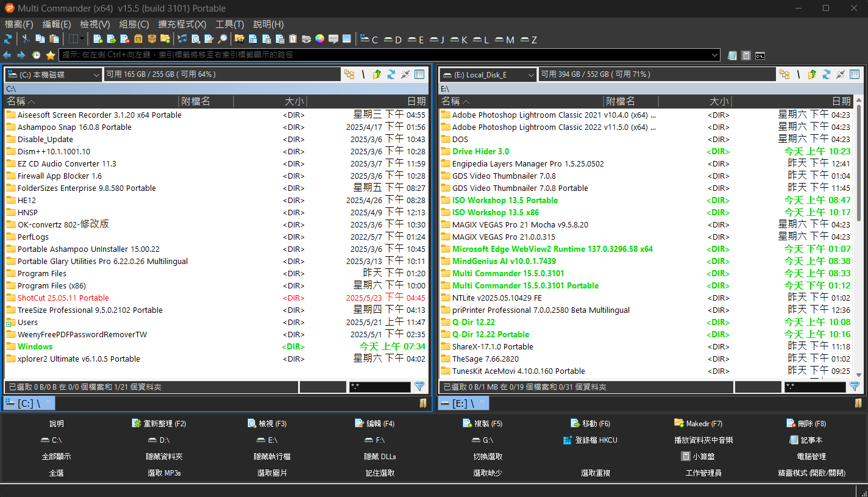Open drive Z from toolbar drive buttons
The height and width of the screenshot is (497, 868).
point(528,40)
